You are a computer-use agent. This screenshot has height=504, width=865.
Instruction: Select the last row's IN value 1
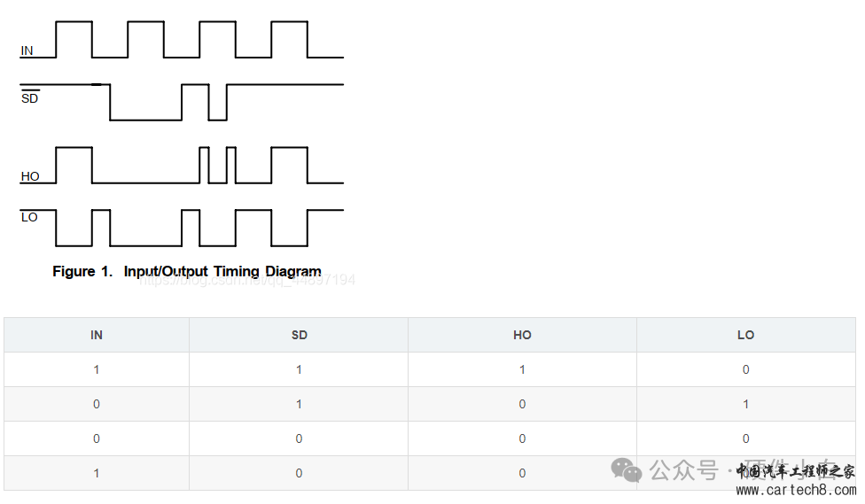tap(97, 473)
